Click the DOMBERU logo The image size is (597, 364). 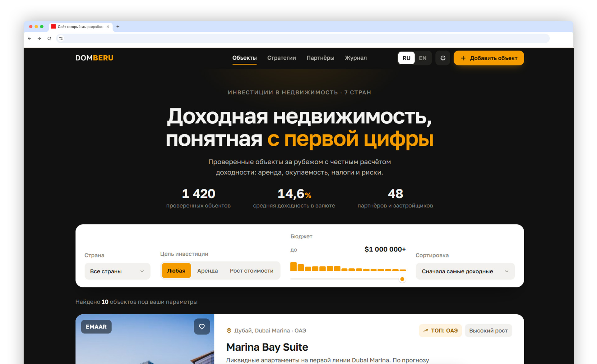[94, 58]
